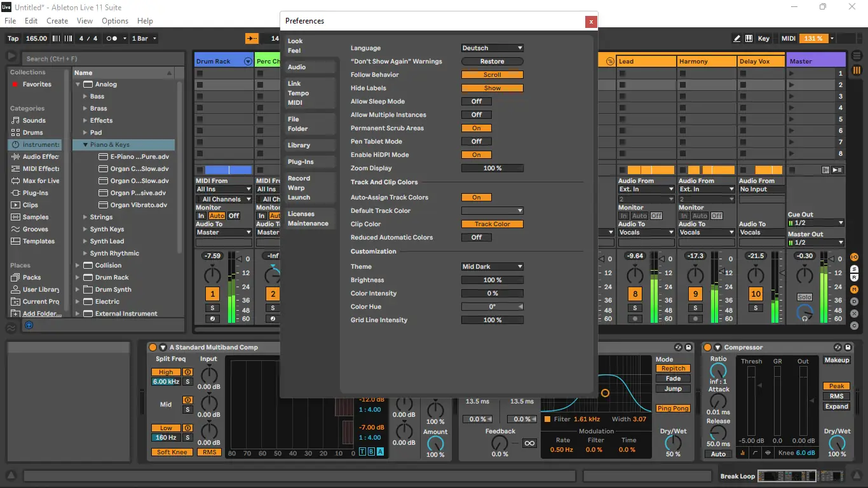This screenshot has width=868, height=488.
Task: Toggle Lead track activator number 8
Action: pyautogui.click(x=635, y=294)
